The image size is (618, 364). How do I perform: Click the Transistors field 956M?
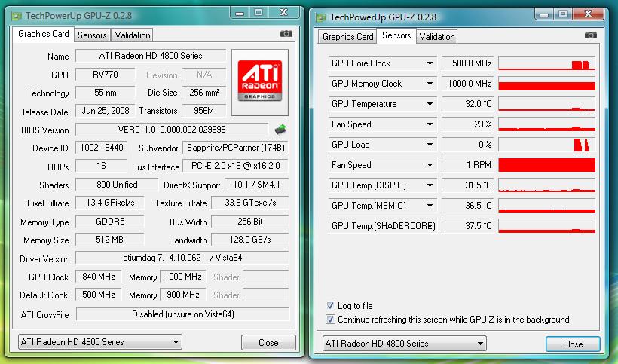(x=203, y=111)
